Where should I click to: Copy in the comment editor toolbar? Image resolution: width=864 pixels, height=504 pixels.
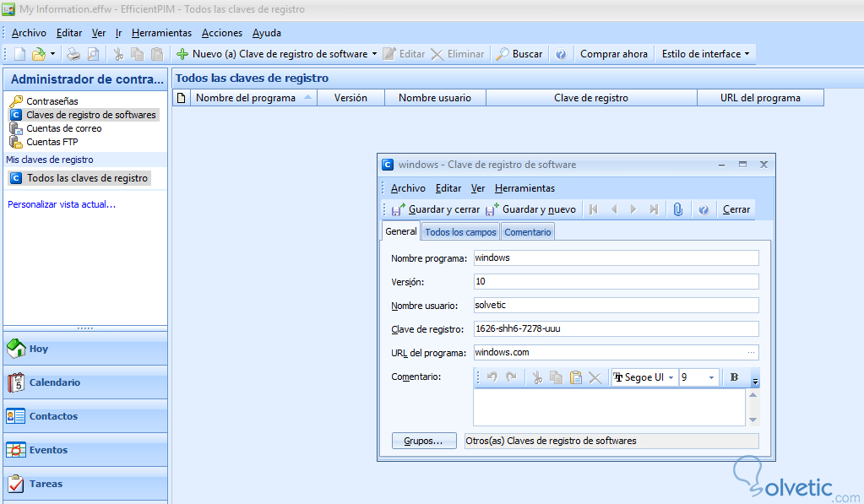click(x=556, y=377)
